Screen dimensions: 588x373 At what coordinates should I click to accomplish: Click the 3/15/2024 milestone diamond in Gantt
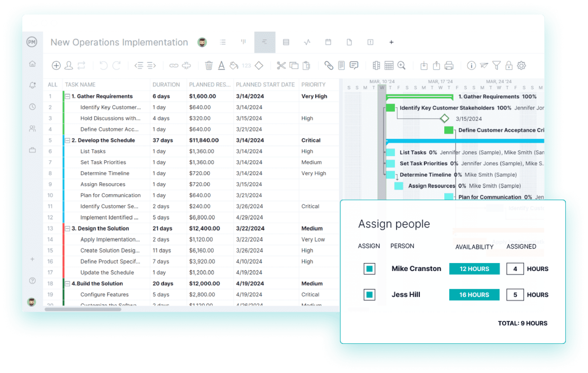[444, 118]
